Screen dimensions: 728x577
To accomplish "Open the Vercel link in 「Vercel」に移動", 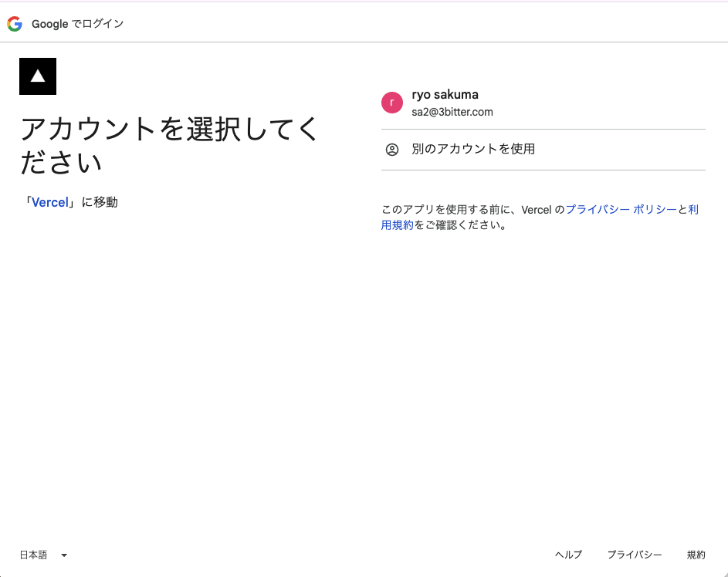I will click(49, 201).
